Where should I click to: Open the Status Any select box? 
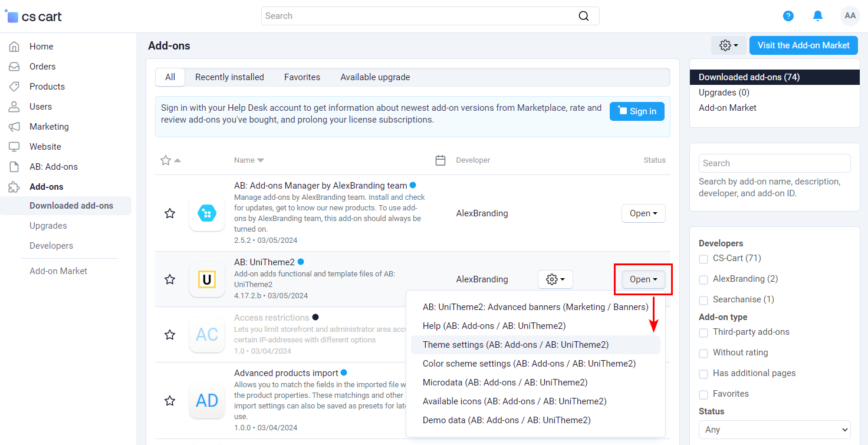(775, 429)
